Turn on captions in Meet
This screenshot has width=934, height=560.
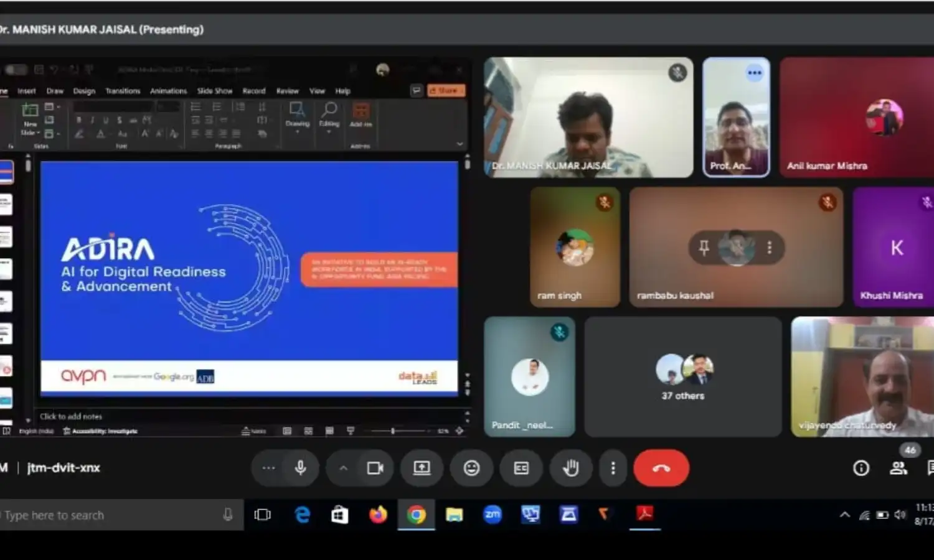pos(521,468)
